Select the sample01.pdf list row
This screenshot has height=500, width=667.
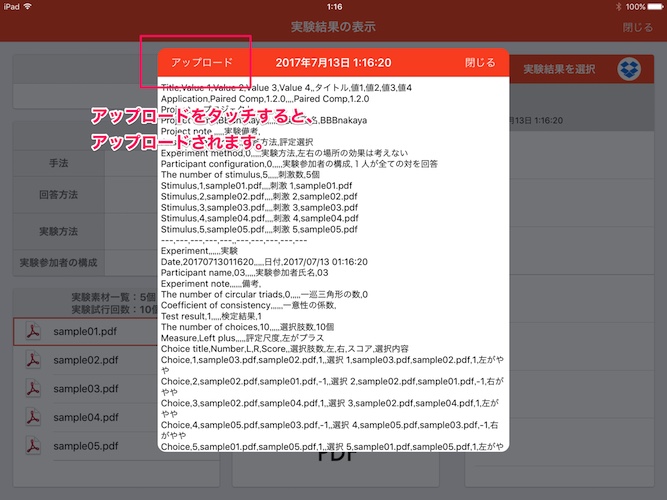coord(85,331)
